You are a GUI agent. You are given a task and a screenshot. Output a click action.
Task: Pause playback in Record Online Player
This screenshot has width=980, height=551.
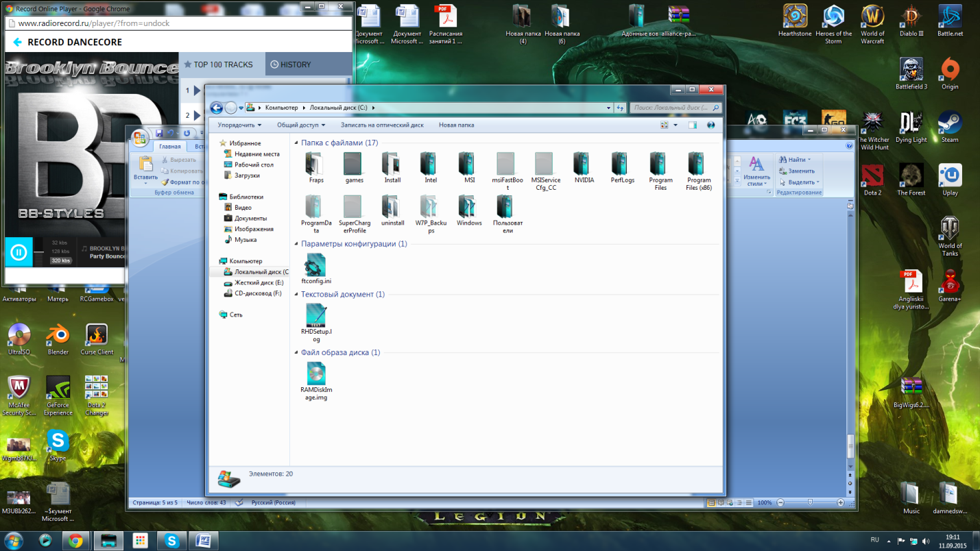pyautogui.click(x=19, y=252)
